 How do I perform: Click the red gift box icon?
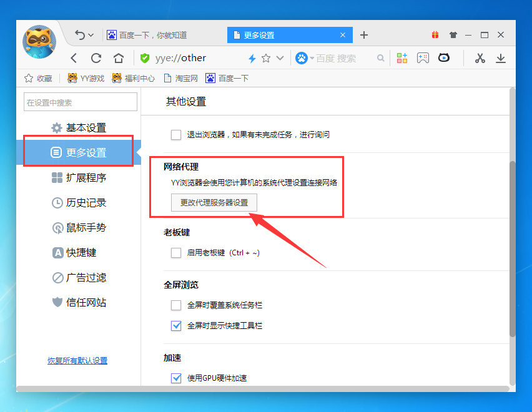pos(435,35)
